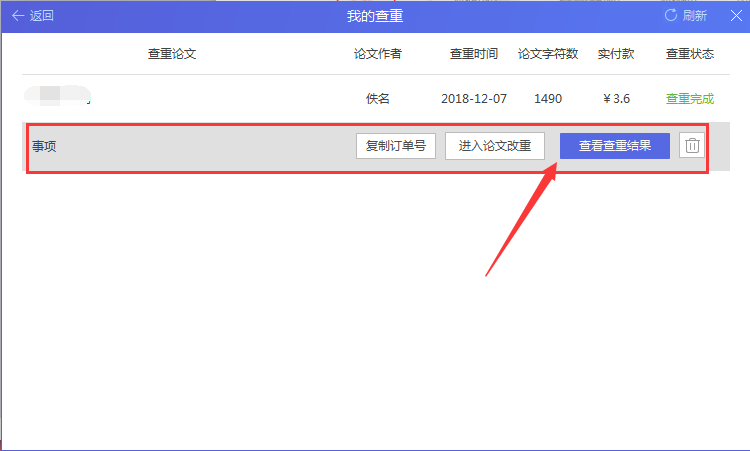Open the 查看查重结果 results button
This screenshot has width=750, height=451.
click(614, 146)
